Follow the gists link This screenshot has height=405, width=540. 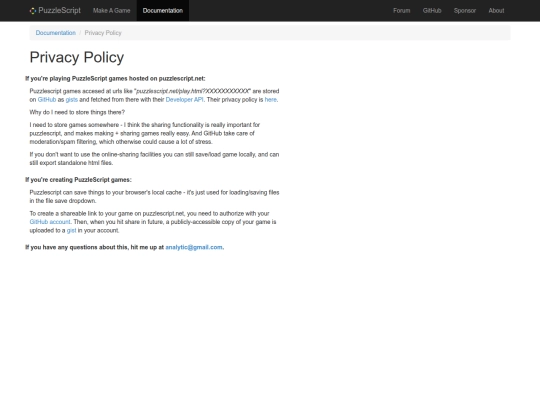(72, 100)
